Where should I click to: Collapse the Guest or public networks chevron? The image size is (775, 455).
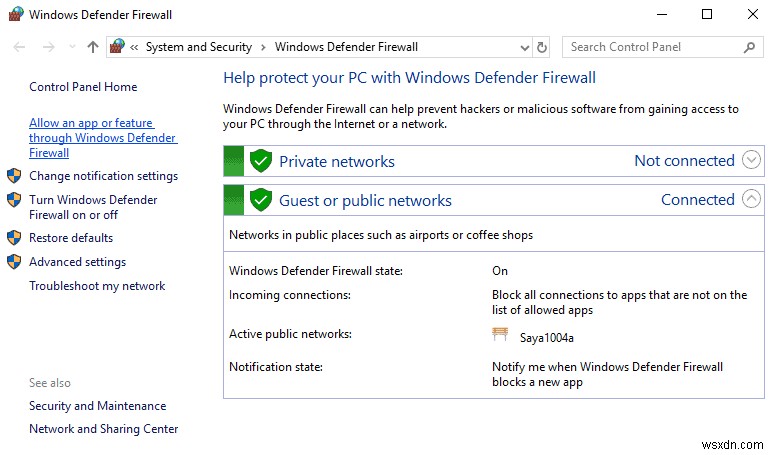click(x=751, y=199)
